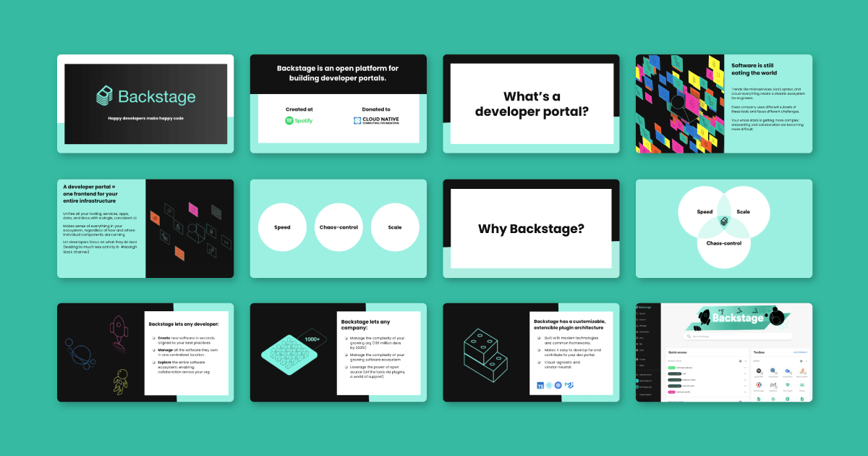
Task: Open Search in the Backstage homepage sidebar
Action: tap(642, 313)
